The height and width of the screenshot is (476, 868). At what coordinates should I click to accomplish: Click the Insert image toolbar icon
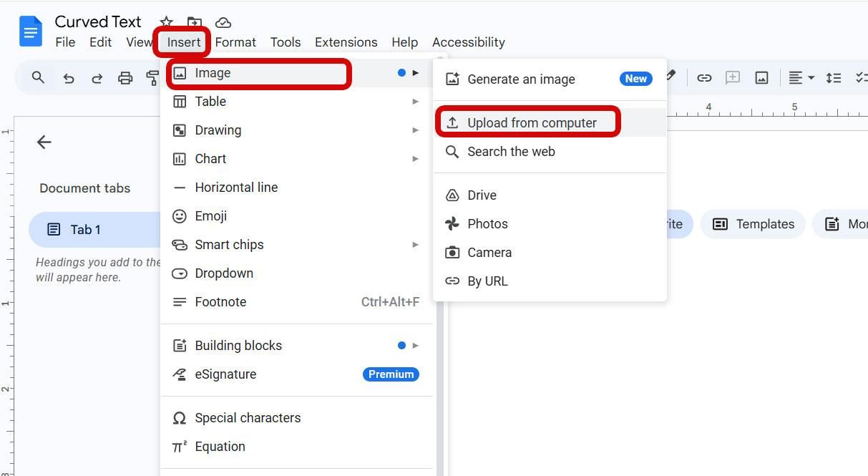pyautogui.click(x=761, y=77)
